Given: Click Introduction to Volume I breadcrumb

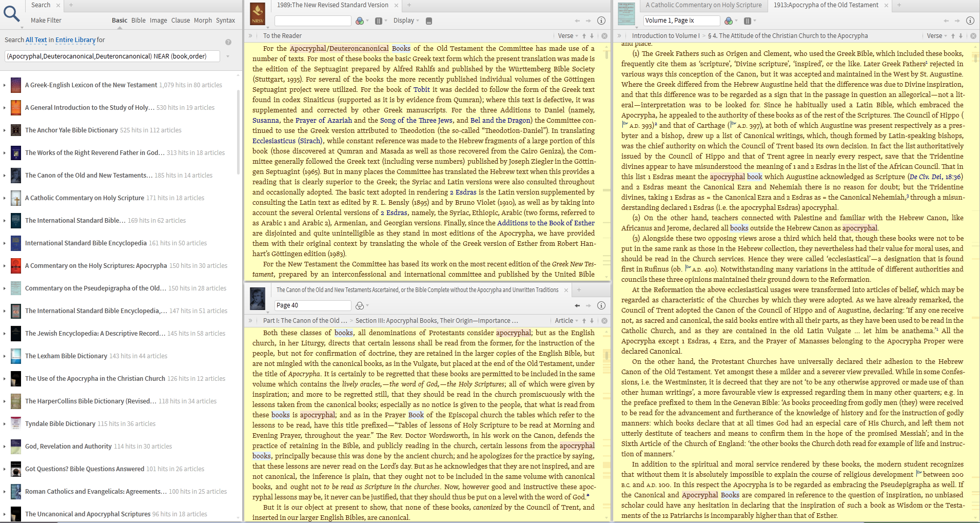Looking at the screenshot, I should [x=665, y=36].
